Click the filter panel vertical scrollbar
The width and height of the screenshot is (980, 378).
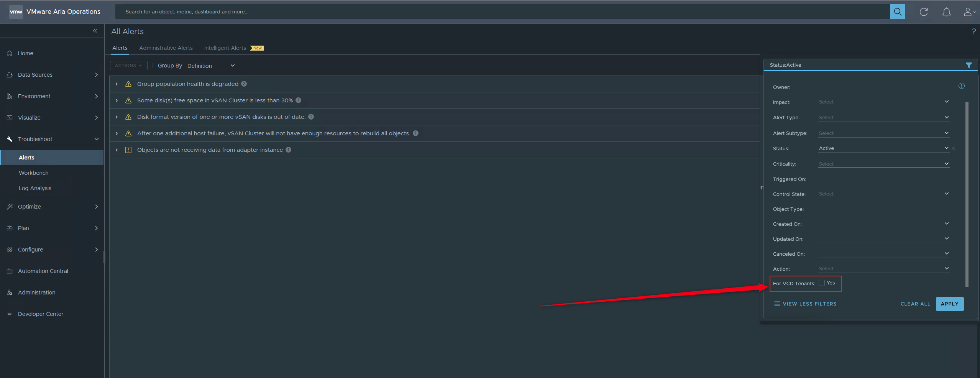[967, 194]
